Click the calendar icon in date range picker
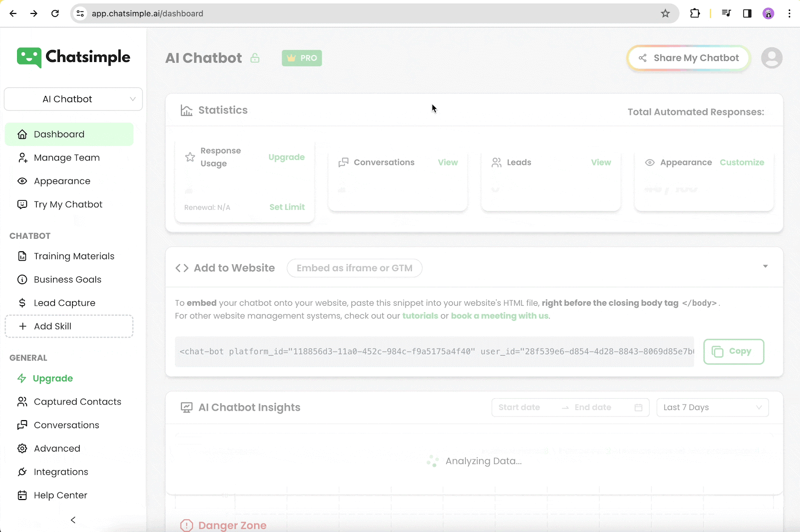This screenshot has height=532, width=800. [638, 408]
